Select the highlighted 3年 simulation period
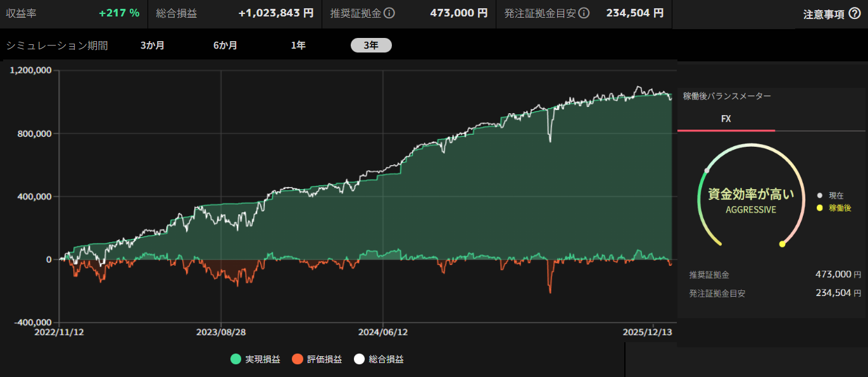 tap(371, 46)
